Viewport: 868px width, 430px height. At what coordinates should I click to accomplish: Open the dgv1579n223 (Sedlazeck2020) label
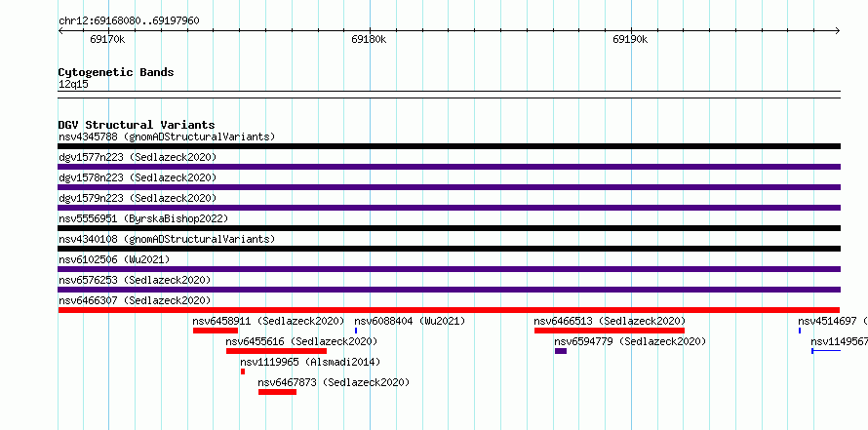138,198
